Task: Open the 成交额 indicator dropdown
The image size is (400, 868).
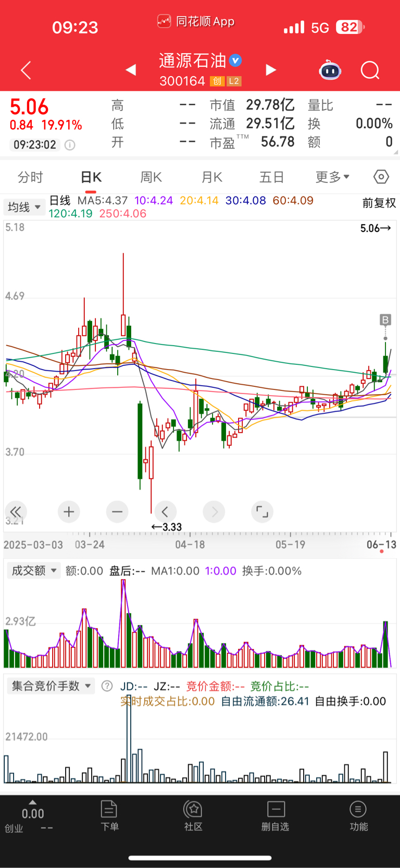Action: pyautogui.click(x=33, y=571)
